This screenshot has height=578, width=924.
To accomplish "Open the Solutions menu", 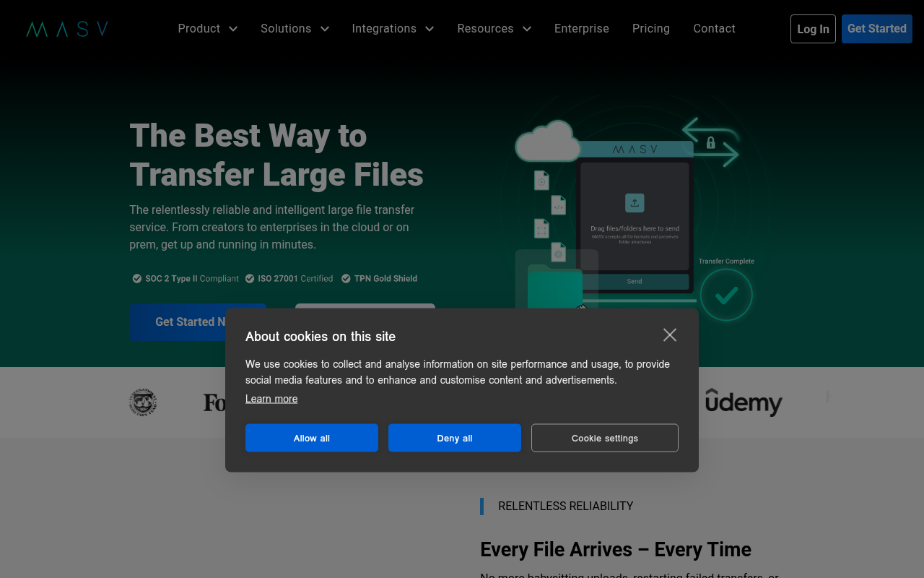I will [286, 29].
